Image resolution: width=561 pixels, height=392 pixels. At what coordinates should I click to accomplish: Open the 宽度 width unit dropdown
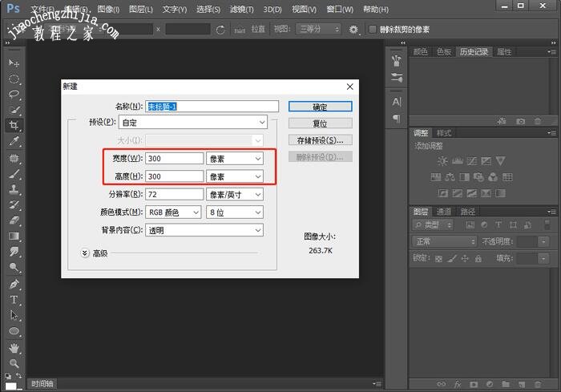[235, 159]
